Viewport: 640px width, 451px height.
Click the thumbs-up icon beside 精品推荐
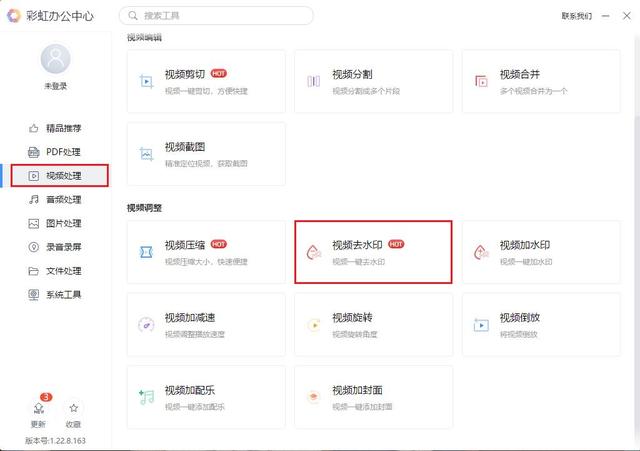pyautogui.click(x=33, y=128)
